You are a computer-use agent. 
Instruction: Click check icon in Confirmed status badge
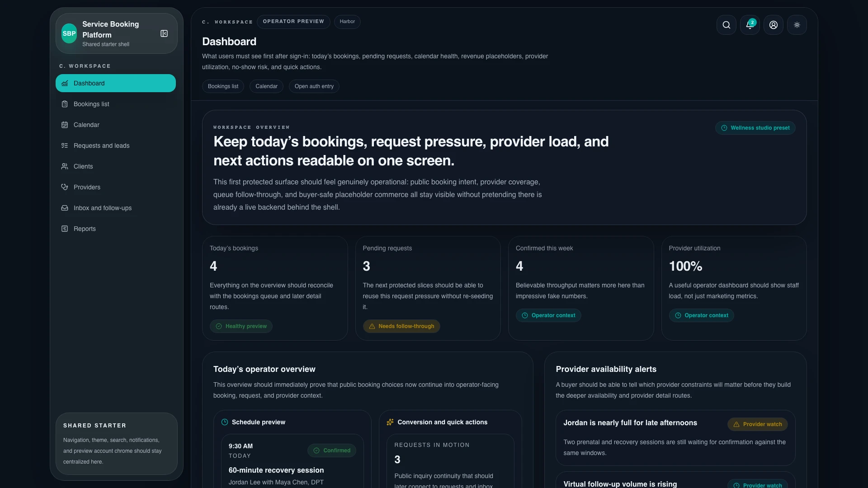pyautogui.click(x=316, y=450)
